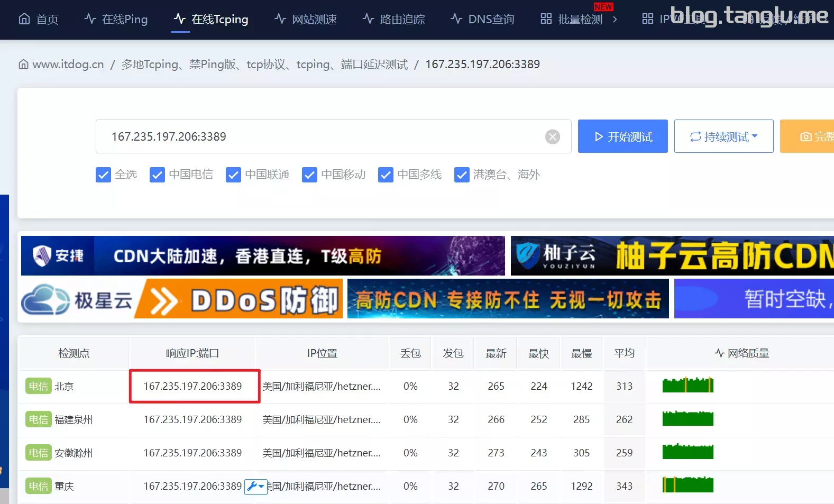Switch to the 在线Ping tab
This screenshot has height=504, width=834.
(116, 20)
